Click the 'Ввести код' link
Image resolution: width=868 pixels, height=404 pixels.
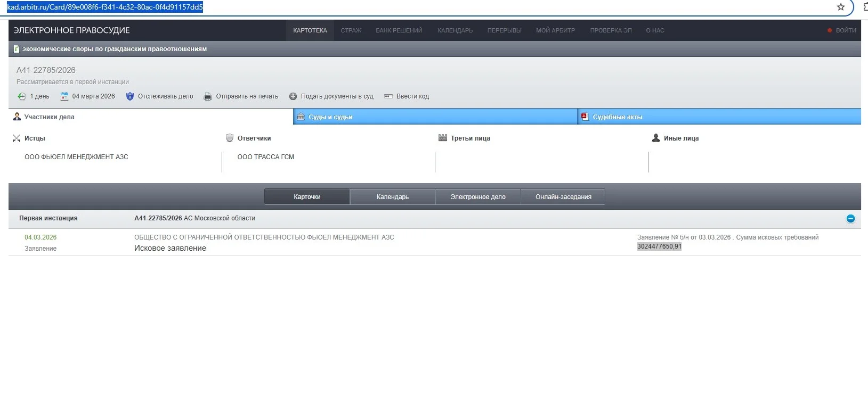pyautogui.click(x=412, y=96)
